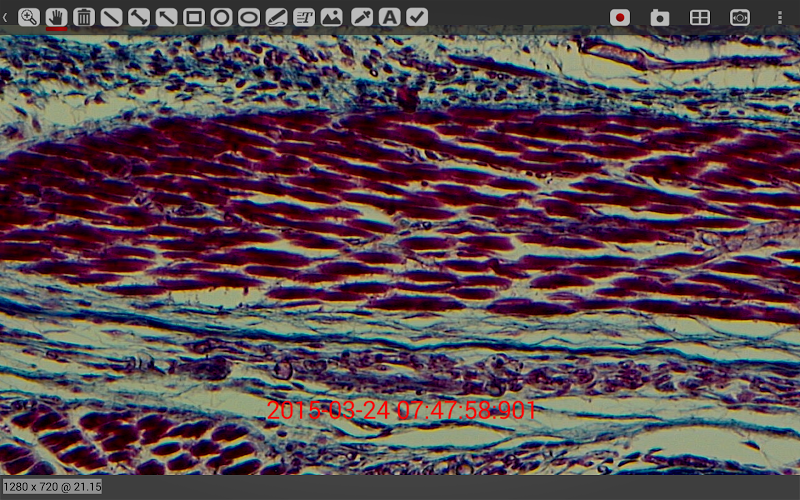Click the checkmark confirm icon
The image size is (800, 500).
pos(417,17)
